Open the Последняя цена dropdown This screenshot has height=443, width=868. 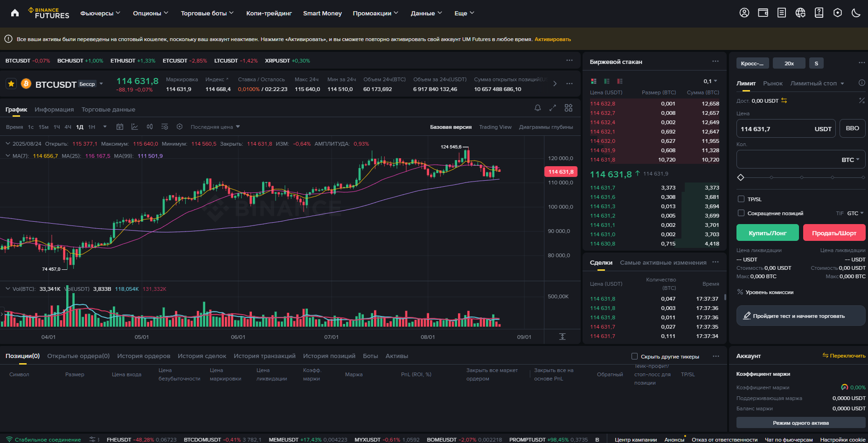(215, 127)
